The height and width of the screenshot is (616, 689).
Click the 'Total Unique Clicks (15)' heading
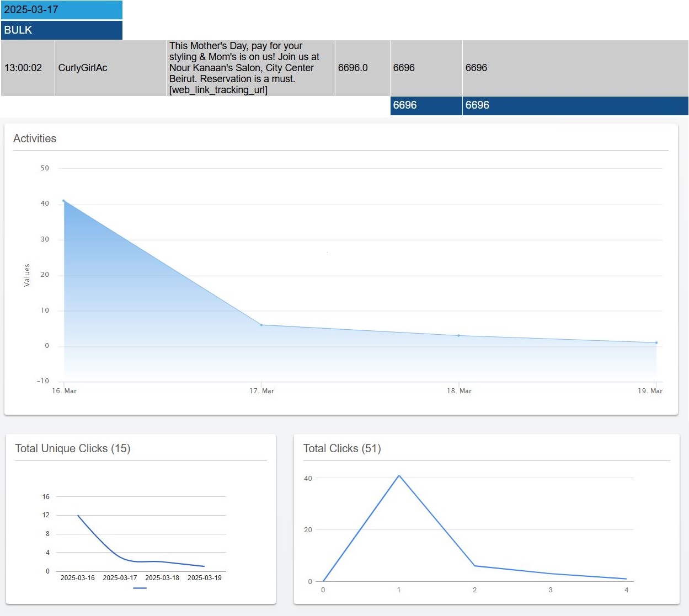click(x=73, y=448)
